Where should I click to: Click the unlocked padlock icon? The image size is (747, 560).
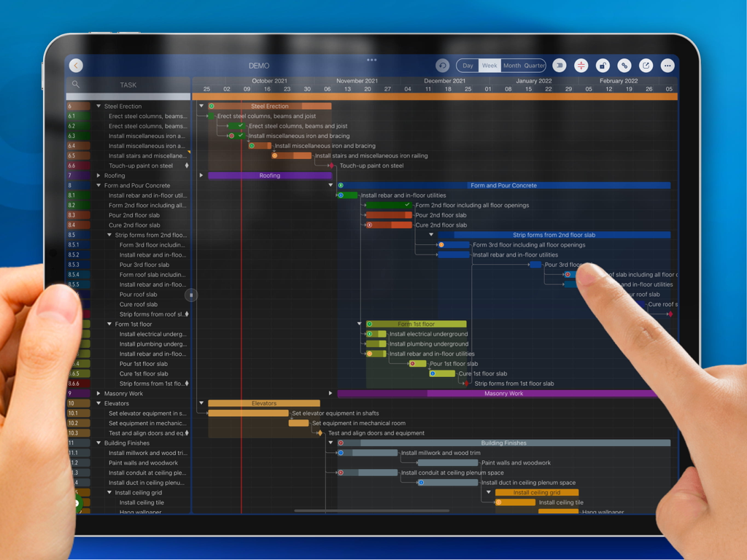coord(604,65)
